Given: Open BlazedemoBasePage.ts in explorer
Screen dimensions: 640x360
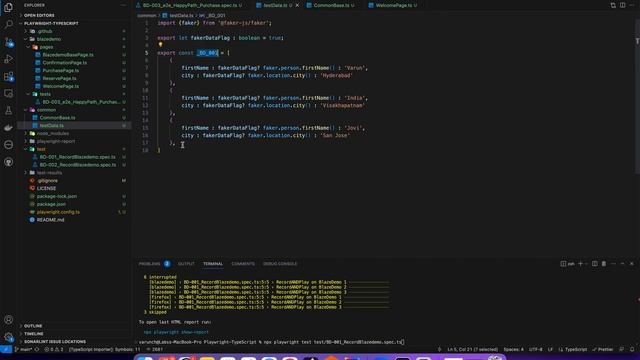Looking at the screenshot, I should (x=68, y=55).
